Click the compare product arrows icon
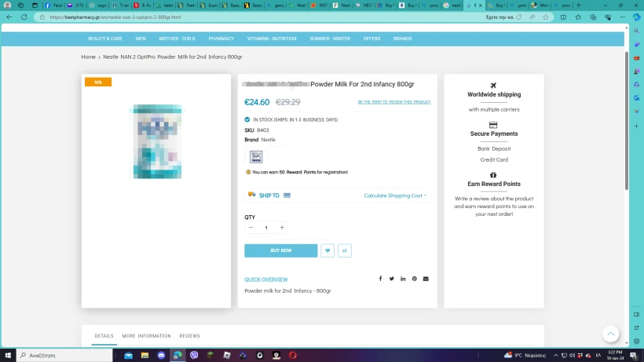Image resolution: width=644 pixels, height=362 pixels. click(345, 250)
